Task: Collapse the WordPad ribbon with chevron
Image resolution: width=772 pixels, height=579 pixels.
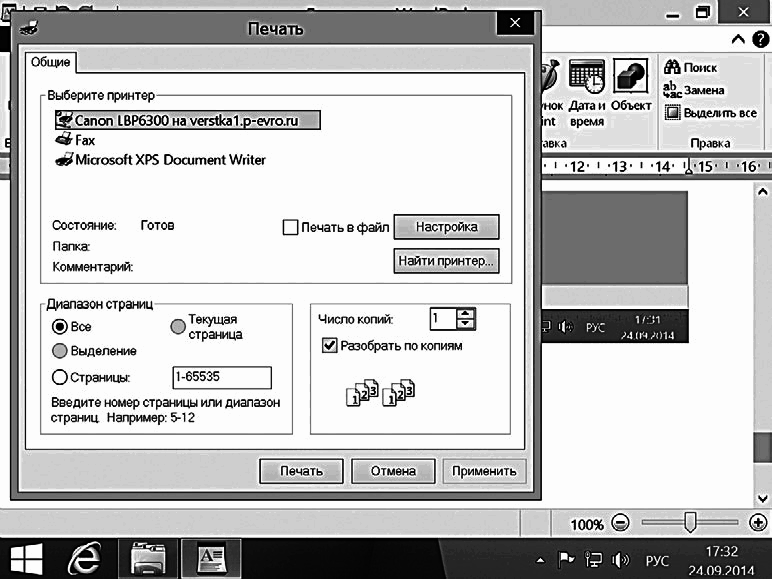Action: coord(738,39)
